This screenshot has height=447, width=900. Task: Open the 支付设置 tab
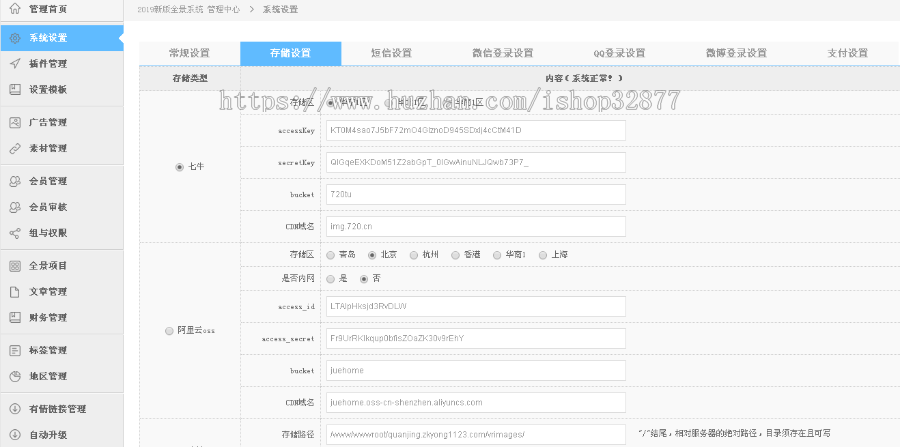(848, 53)
